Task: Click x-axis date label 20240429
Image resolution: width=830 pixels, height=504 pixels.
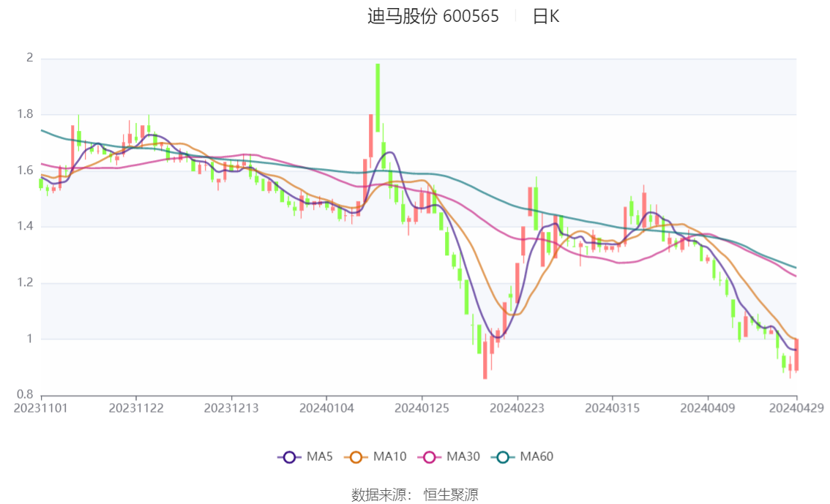Action: (x=796, y=408)
